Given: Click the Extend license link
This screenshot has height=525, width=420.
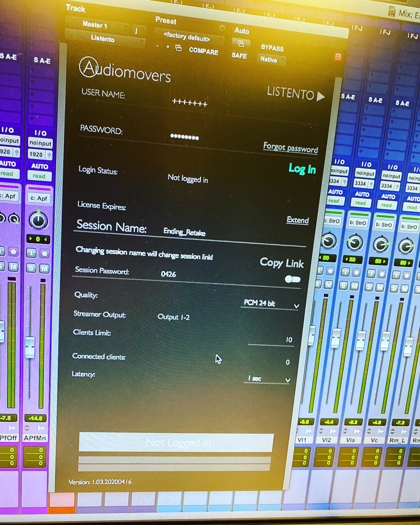Looking at the screenshot, I should (297, 220).
